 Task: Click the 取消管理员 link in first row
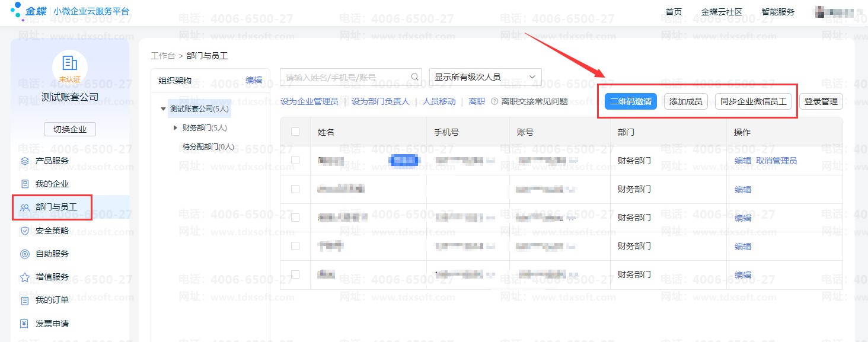(777, 161)
